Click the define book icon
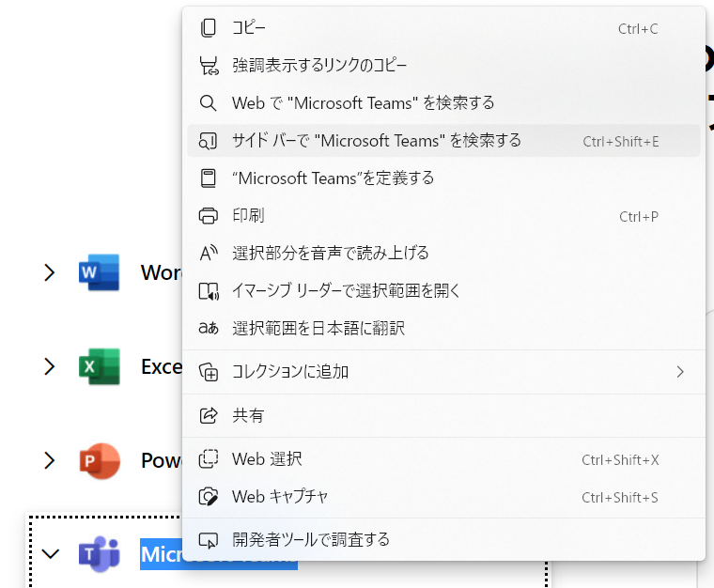This screenshot has width=714, height=588. (x=209, y=178)
